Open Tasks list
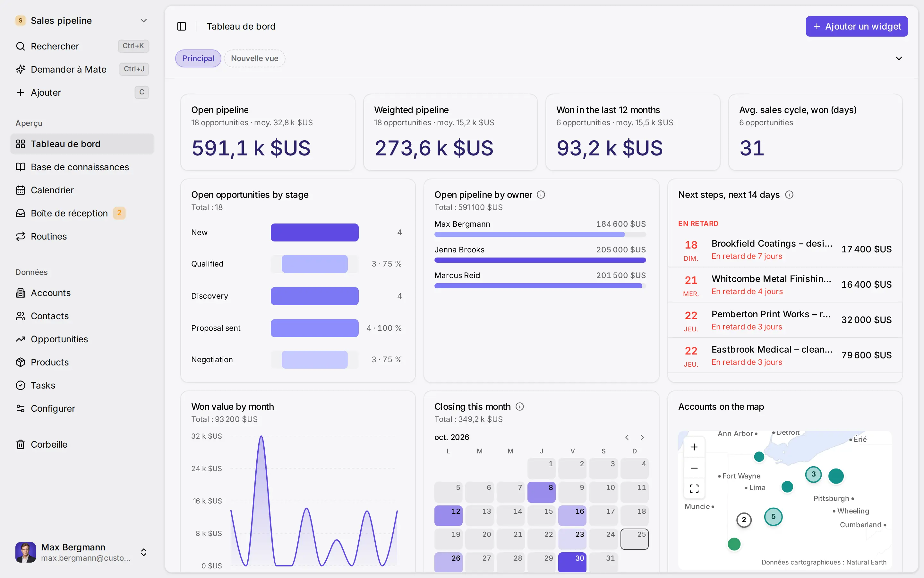Viewport: 924px width, 578px height. click(x=82, y=385)
